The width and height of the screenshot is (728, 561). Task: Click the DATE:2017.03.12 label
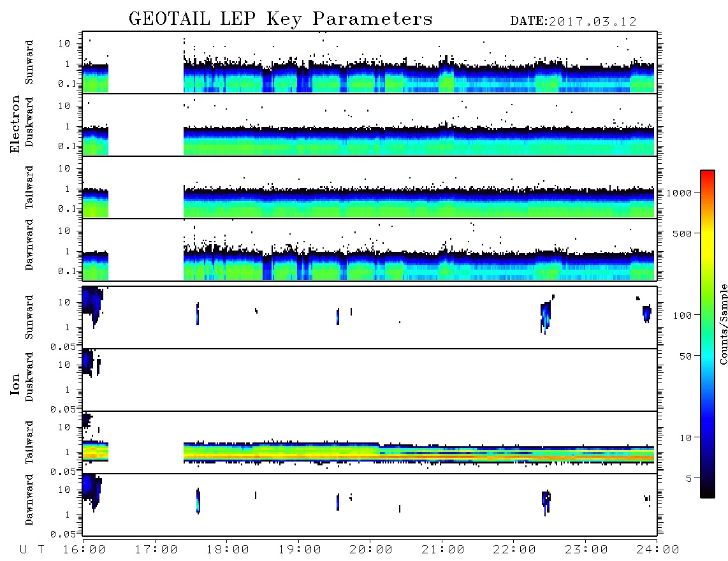coord(573,22)
